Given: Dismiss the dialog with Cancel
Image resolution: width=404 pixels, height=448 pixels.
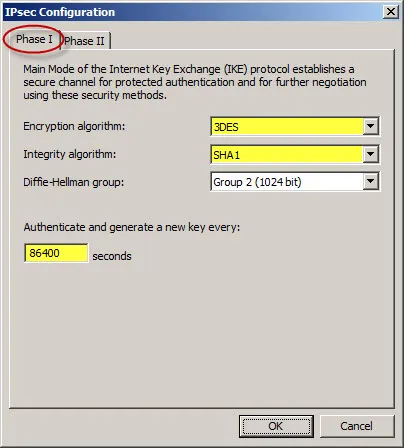Looking at the screenshot, I should click(x=357, y=426).
